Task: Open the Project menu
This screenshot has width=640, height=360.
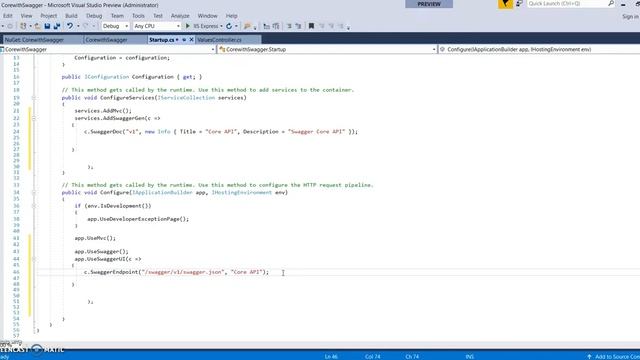Action: pos(49,16)
